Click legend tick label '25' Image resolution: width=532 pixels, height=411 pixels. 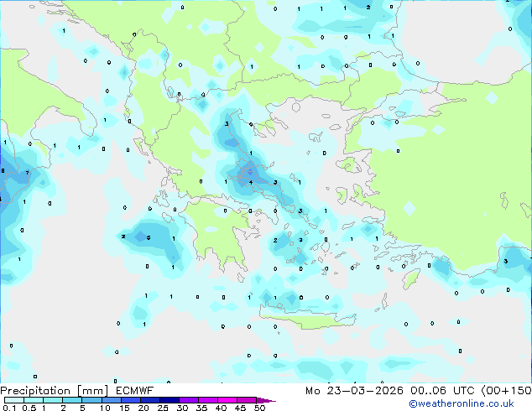click(x=163, y=408)
